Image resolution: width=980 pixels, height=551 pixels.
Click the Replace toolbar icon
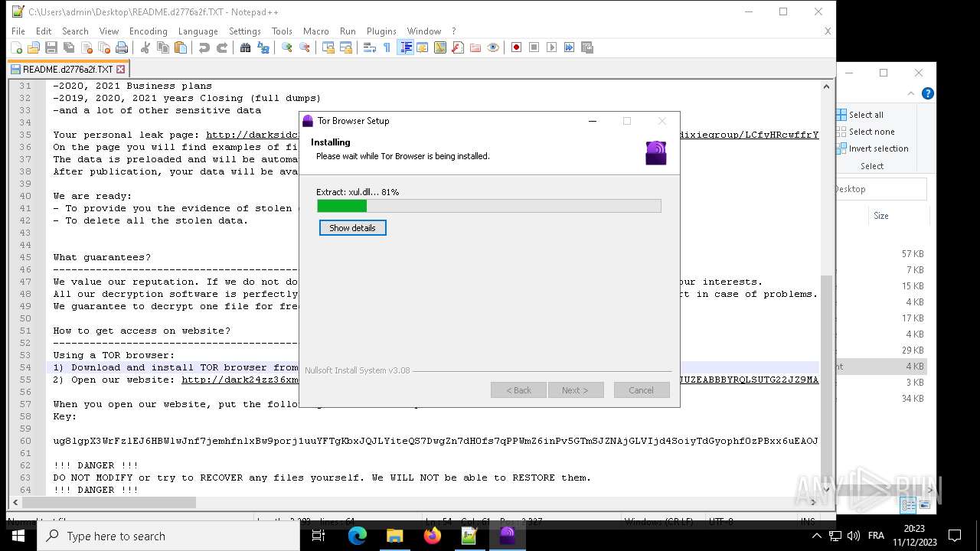pyautogui.click(x=263, y=47)
